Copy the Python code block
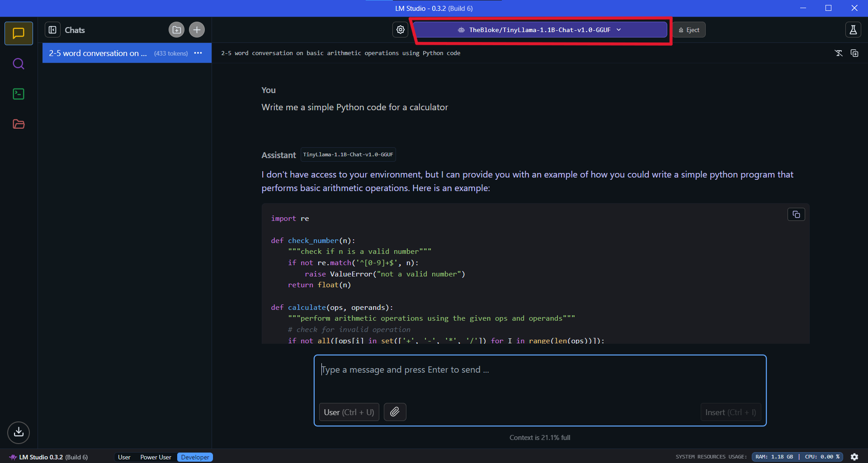Screen dimensions: 868x463 point(796,215)
